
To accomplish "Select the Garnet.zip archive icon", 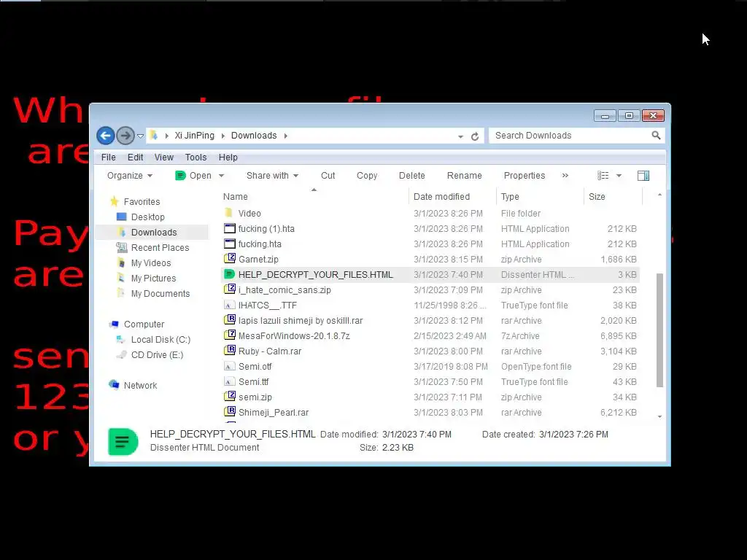I will pos(230,259).
